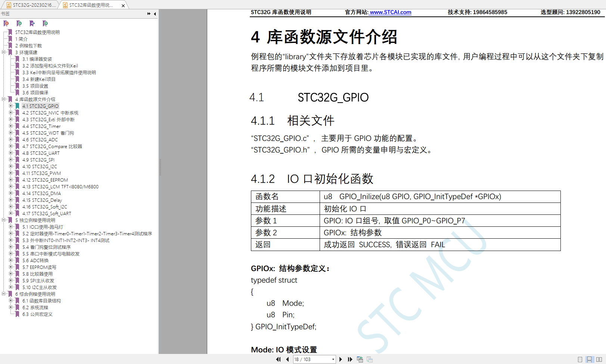This screenshot has height=364, width=606.
Task: Click bookmark icon beside 6.3 公共宏定义
Action: [x=17, y=314]
